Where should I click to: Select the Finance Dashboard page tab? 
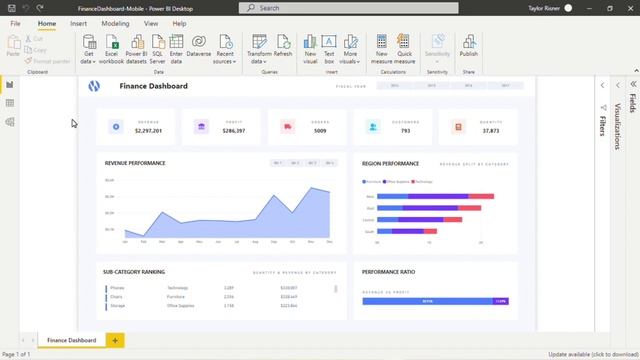point(71,340)
